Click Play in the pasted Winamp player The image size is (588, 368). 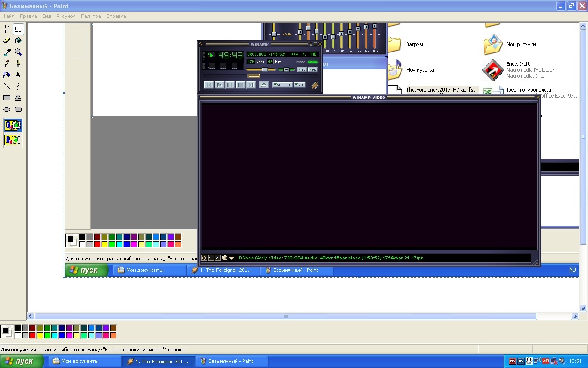(x=220, y=85)
